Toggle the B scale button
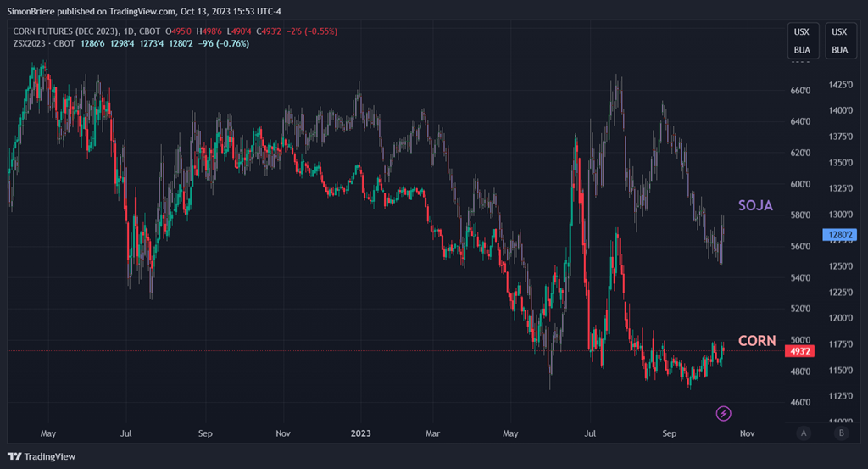 pos(840,433)
